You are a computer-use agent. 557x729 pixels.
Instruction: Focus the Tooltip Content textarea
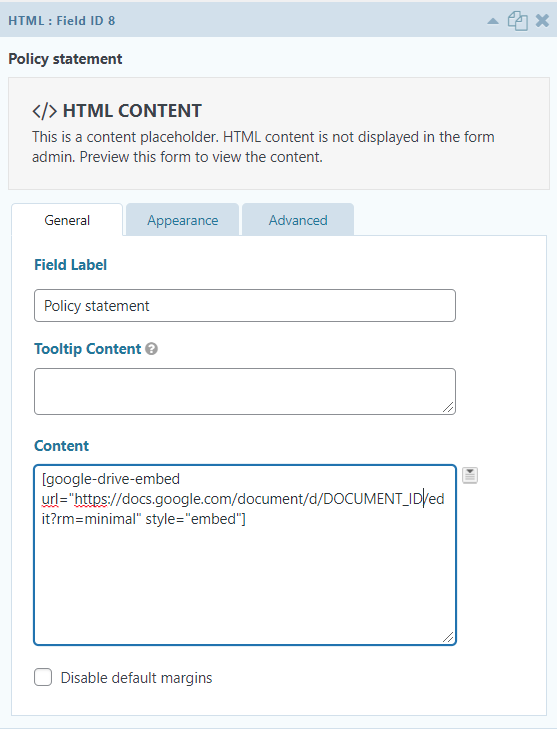point(245,391)
